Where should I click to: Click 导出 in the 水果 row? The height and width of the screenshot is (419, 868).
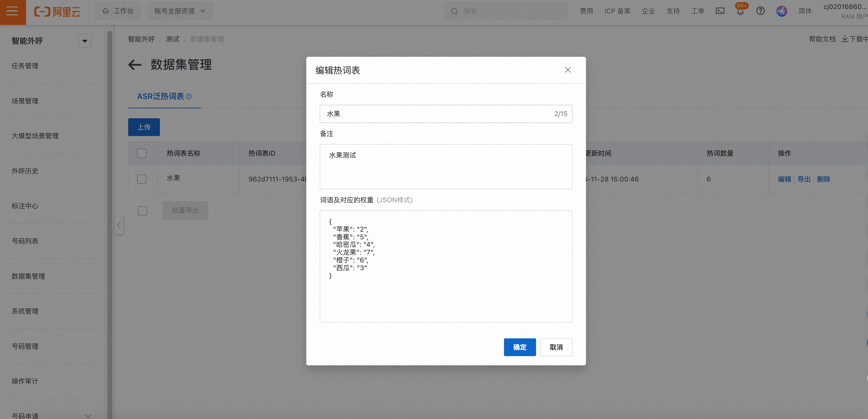[804, 179]
